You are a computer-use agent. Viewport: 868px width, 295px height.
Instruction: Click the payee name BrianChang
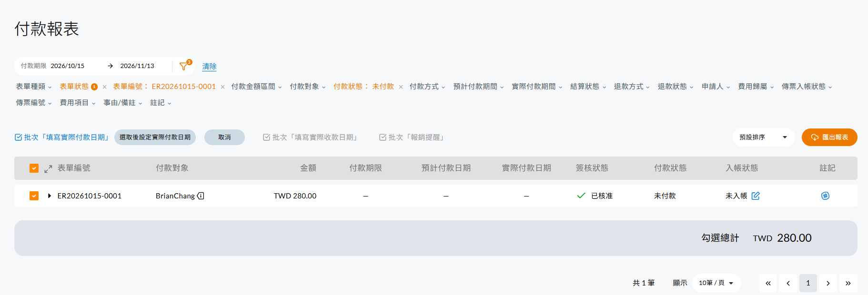click(175, 196)
